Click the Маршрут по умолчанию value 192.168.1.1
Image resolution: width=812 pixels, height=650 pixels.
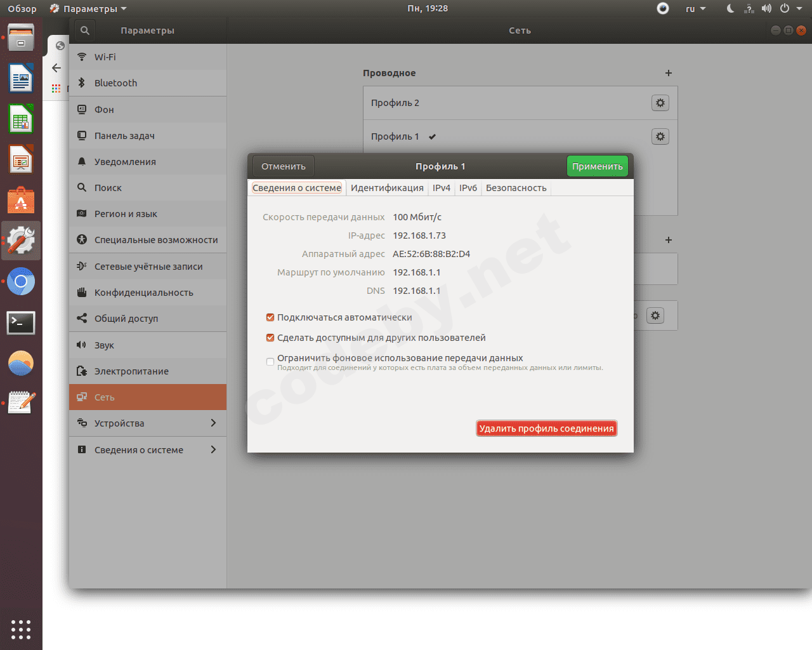click(417, 272)
